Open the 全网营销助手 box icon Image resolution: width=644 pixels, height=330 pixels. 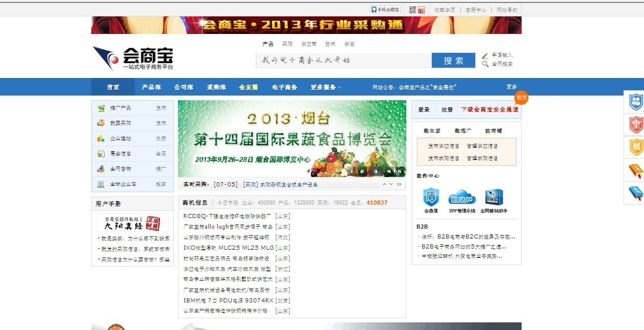(494, 198)
